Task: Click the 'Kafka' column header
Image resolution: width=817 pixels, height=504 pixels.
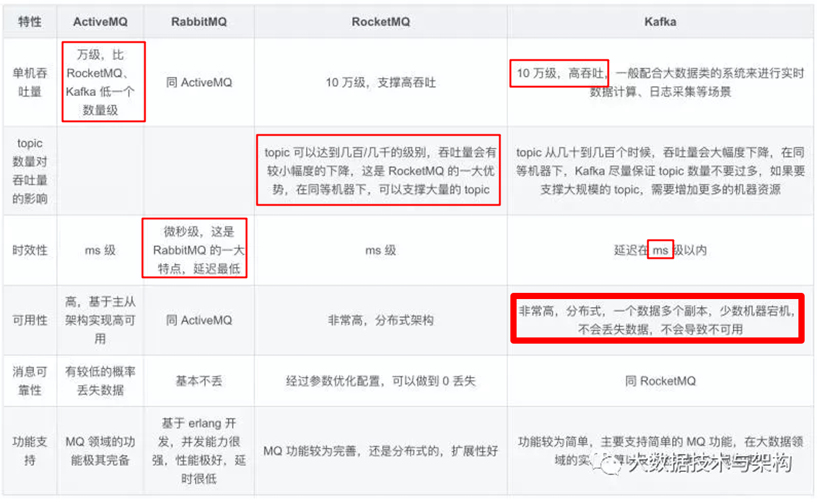Action: 660,22
